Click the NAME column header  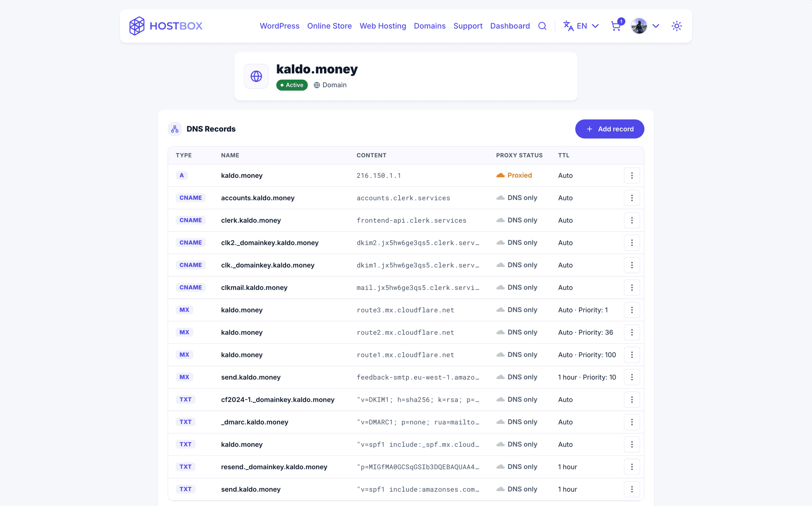point(230,155)
